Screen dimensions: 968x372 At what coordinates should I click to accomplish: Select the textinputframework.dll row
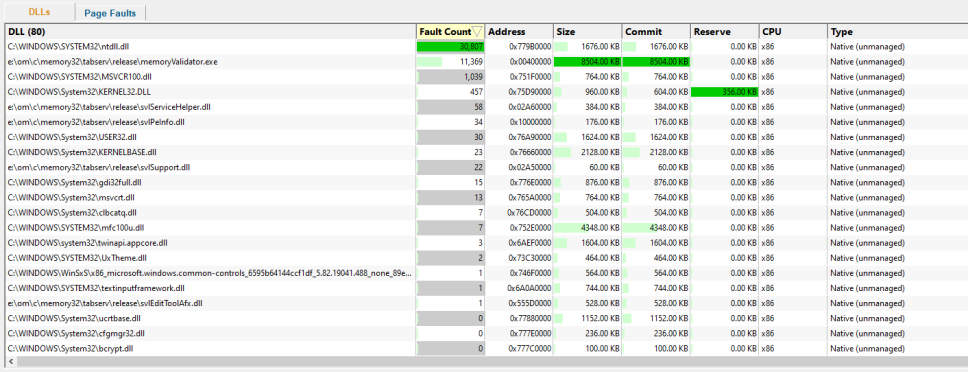[486, 289]
